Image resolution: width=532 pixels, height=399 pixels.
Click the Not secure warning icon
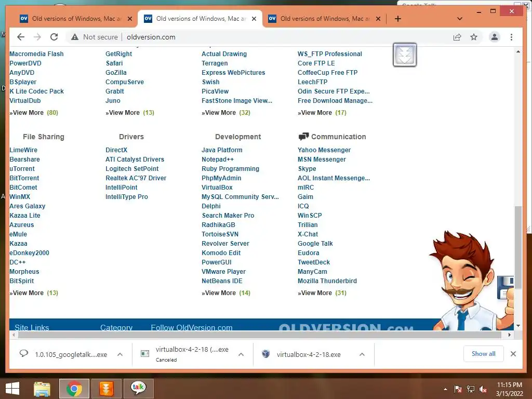point(75,37)
